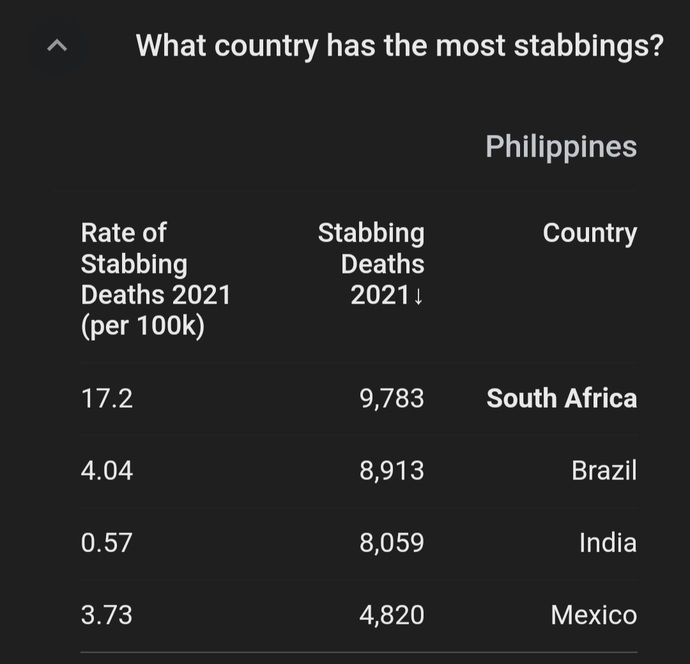Select the Brazil table row
Viewport: 690px width, 664px height.
click(x=359, y=471)
